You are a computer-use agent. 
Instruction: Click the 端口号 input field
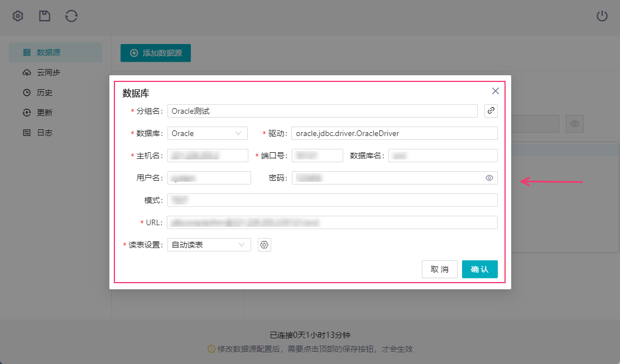(x=317, y=156)
